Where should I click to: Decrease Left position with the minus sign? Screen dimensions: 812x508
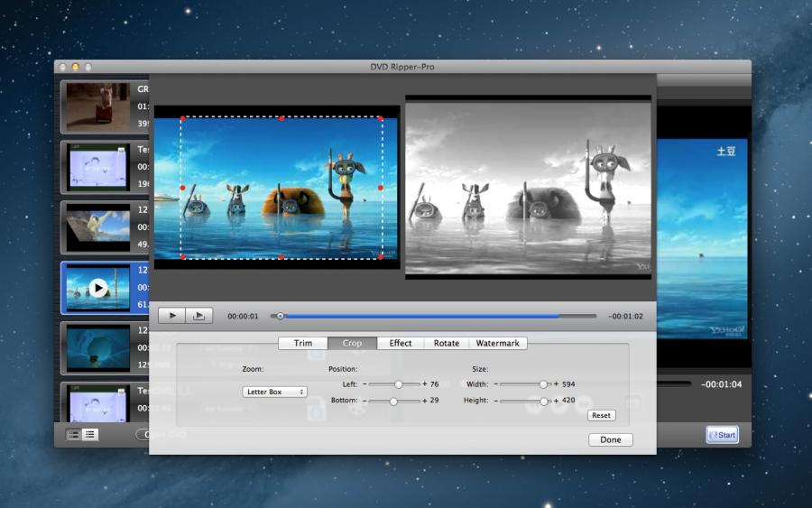pyautogui.click(x=364, y=384)
